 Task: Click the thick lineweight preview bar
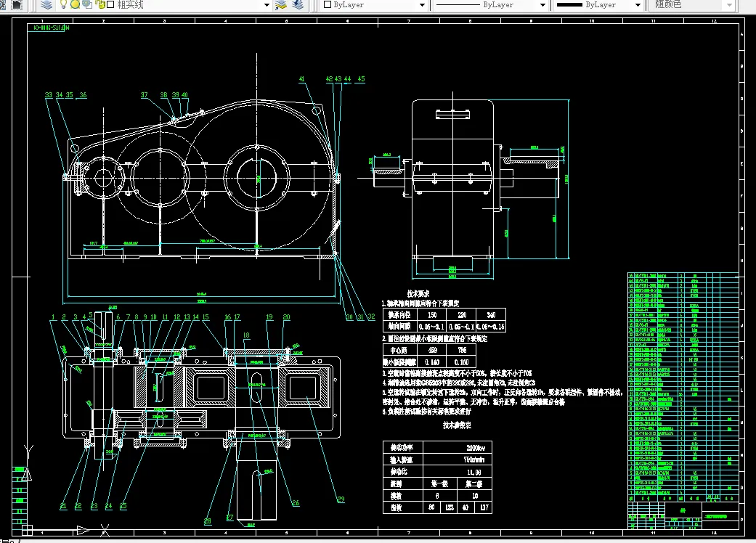569,4
